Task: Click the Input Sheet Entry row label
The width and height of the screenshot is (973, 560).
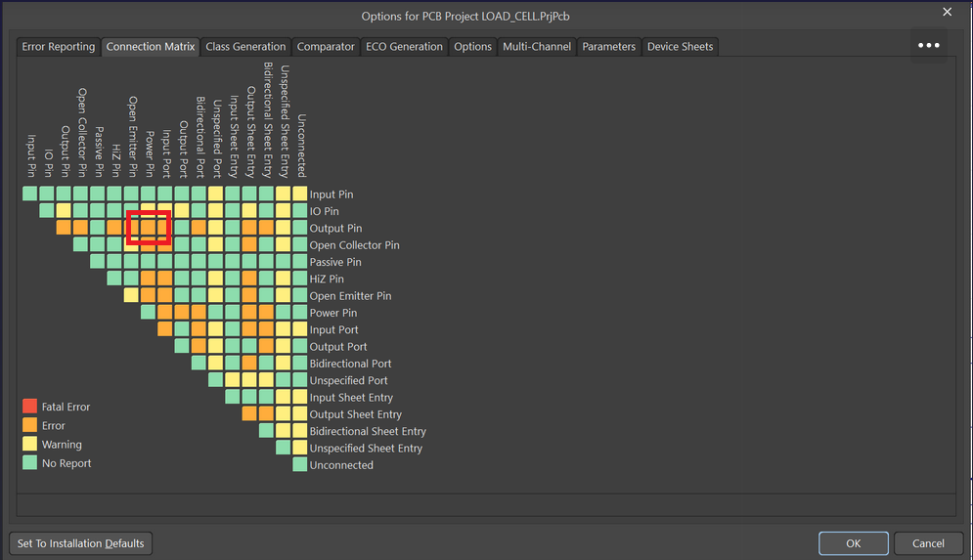Action: coord(351,398)
